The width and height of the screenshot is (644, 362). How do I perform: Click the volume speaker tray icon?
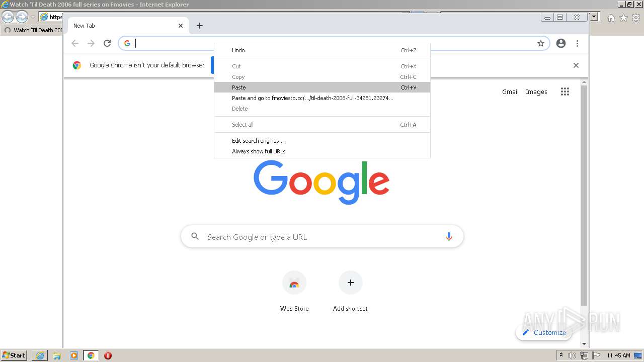572,355
